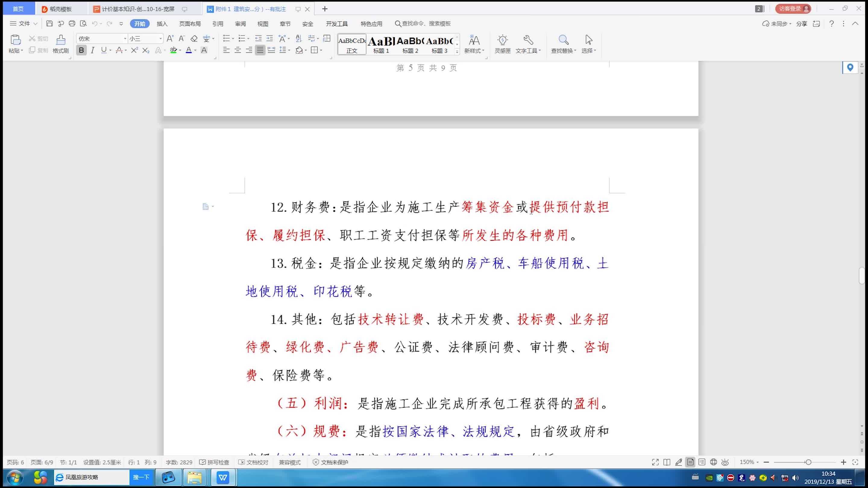Click 拼写检查 in the status bar
Viewport: 868px width, 488px height.
pyautogui.click(x=214, y=462)
